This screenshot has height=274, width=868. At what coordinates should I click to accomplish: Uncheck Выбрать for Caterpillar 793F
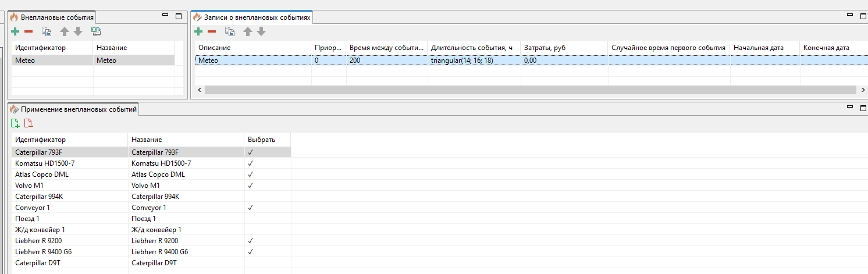pyautogui.click(x=250, y=152)
